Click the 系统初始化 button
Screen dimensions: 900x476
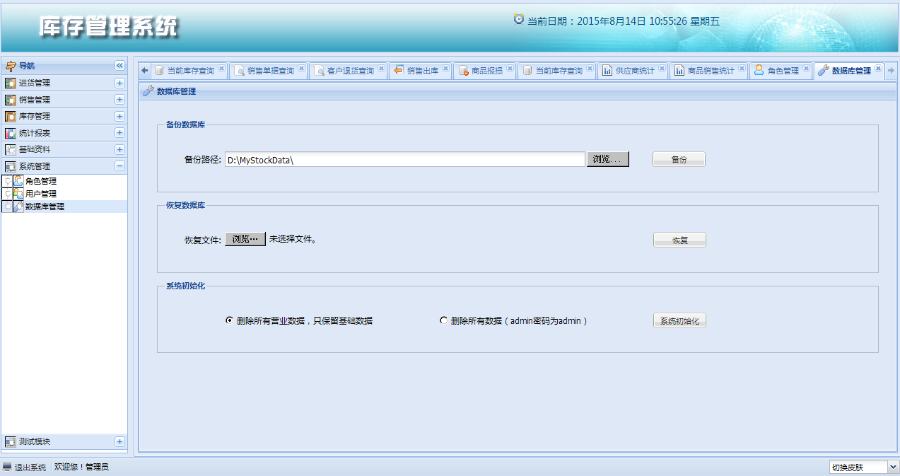(x=680, y=320)
